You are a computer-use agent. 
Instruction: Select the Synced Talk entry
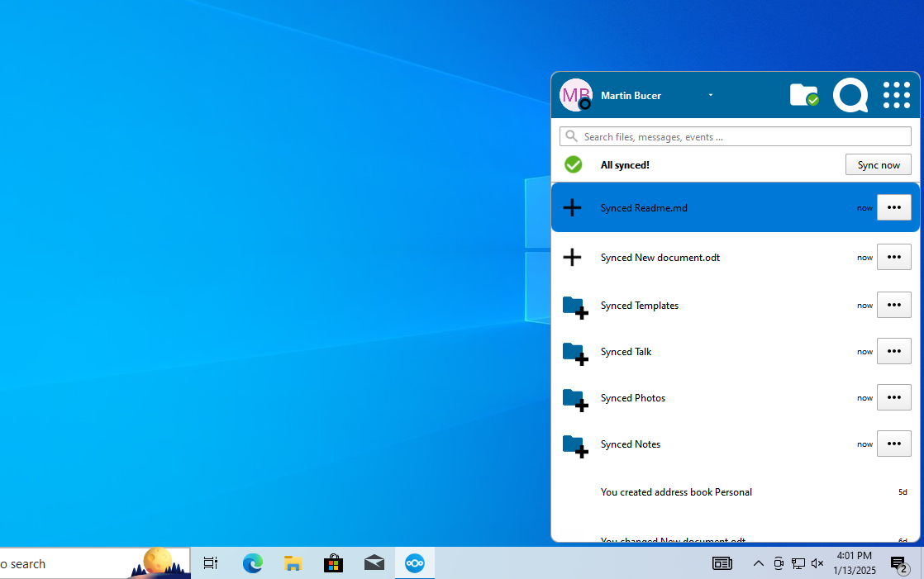735,352
